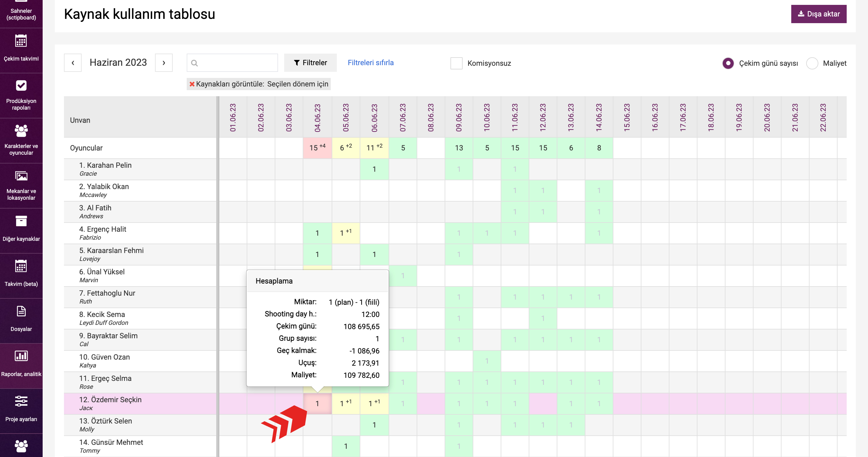The image size is (868, 457).
Task: Click Oyuncular total 11 +2 cell
Action: (x=374, y=148)
